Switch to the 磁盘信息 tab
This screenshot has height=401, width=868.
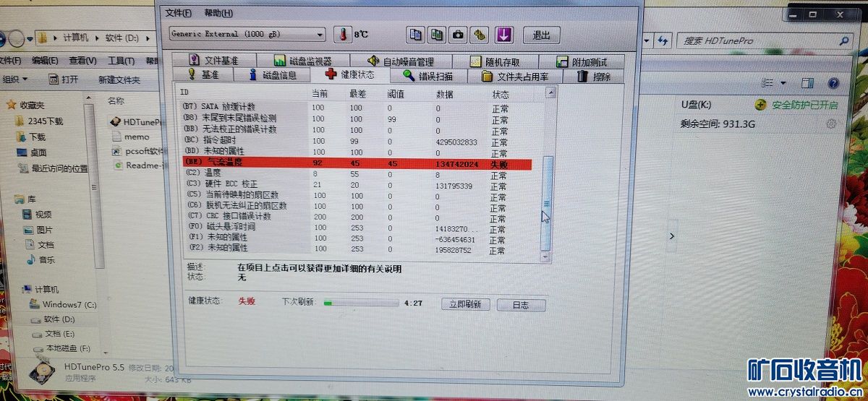pyautogui.click(x=272, y=74)
